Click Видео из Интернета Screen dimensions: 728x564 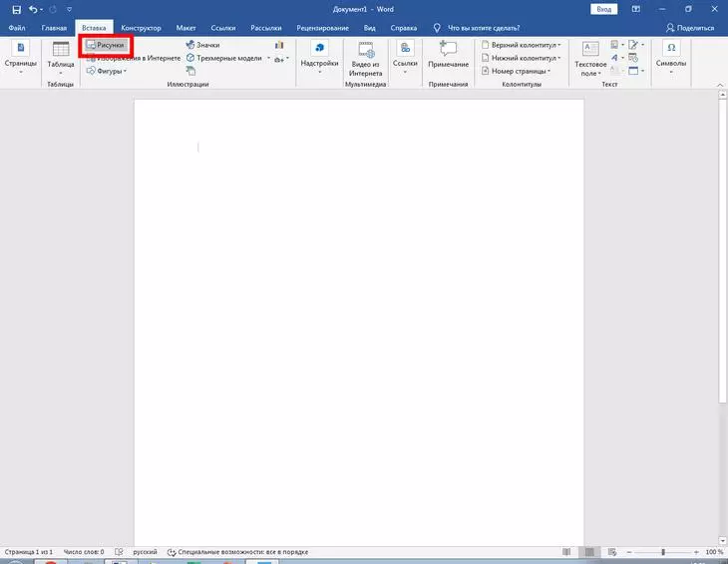(x=365, y=59)
